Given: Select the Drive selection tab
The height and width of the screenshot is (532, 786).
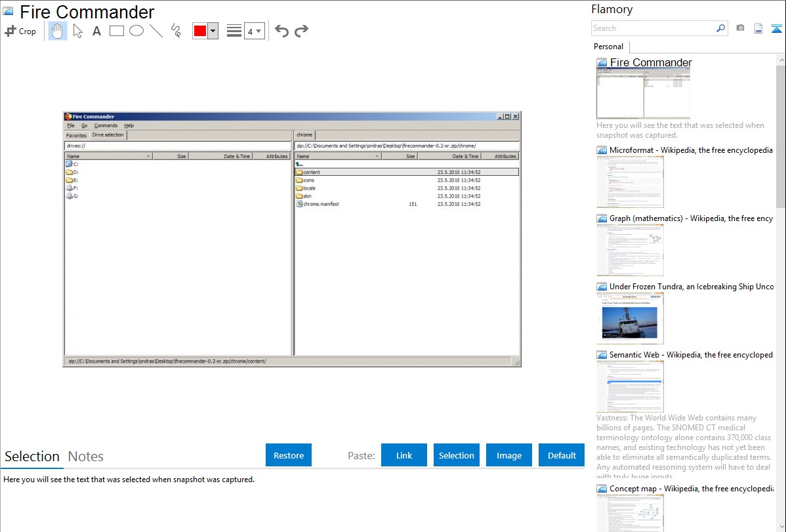Looking at the screenshot, I should [x=108, y=135].
